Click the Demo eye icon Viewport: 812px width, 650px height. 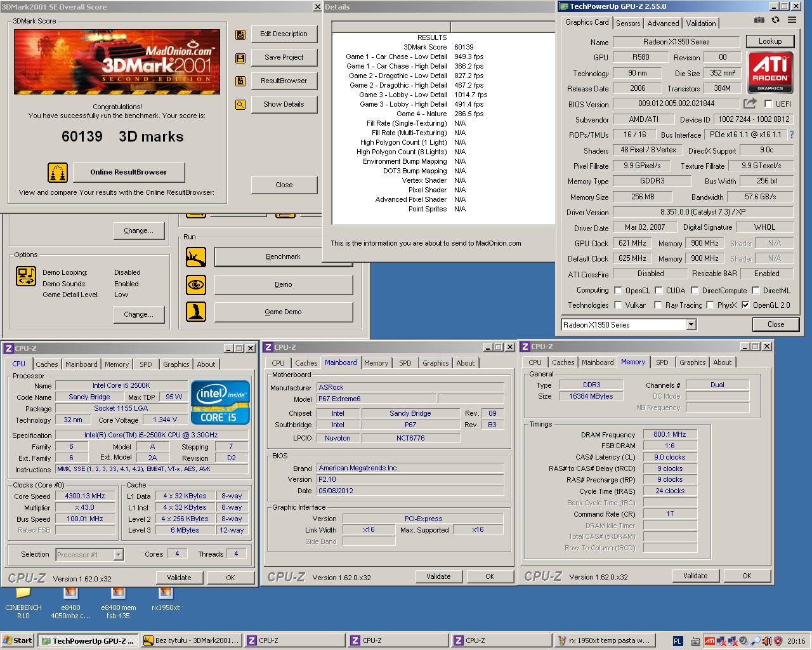pyautogui.click(x=196, y=284)
